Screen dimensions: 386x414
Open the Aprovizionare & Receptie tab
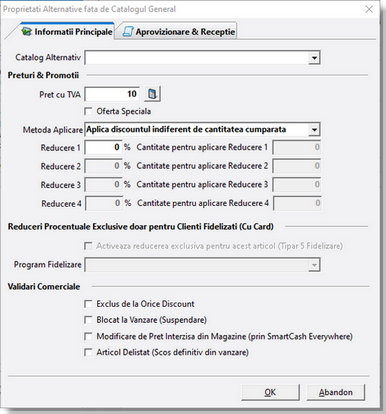[178, 32]
